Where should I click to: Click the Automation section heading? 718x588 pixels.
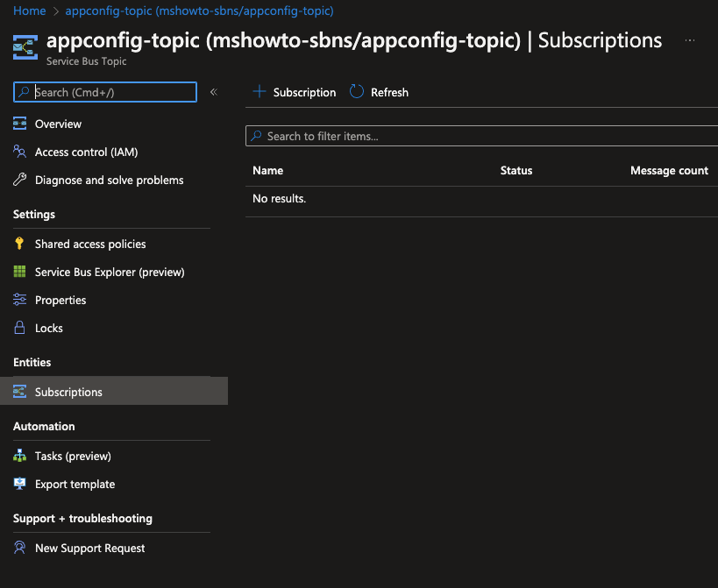[44, 426]
